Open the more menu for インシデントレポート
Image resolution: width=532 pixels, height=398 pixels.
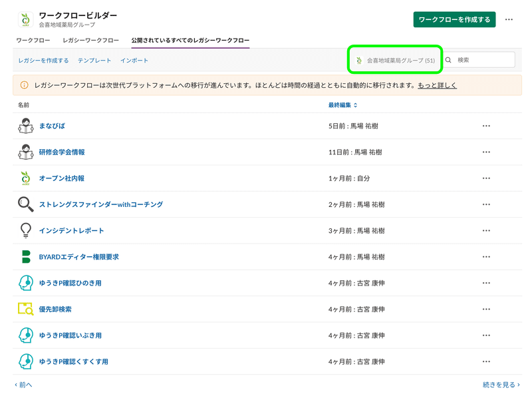[x=486, y=230]
